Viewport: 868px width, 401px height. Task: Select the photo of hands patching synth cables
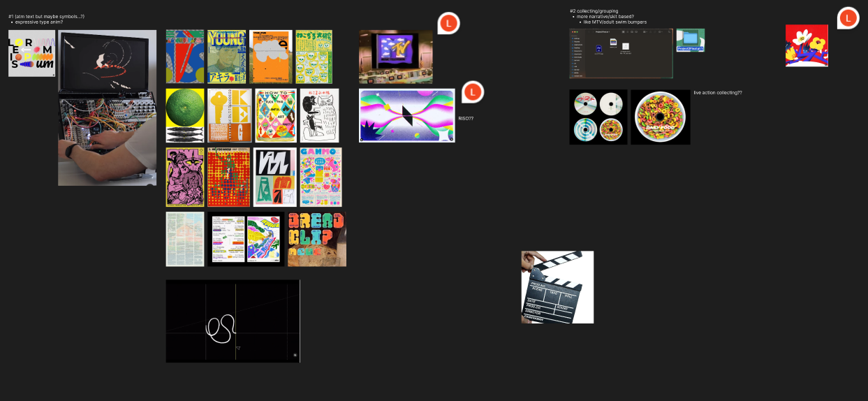(x=108, y=139)
